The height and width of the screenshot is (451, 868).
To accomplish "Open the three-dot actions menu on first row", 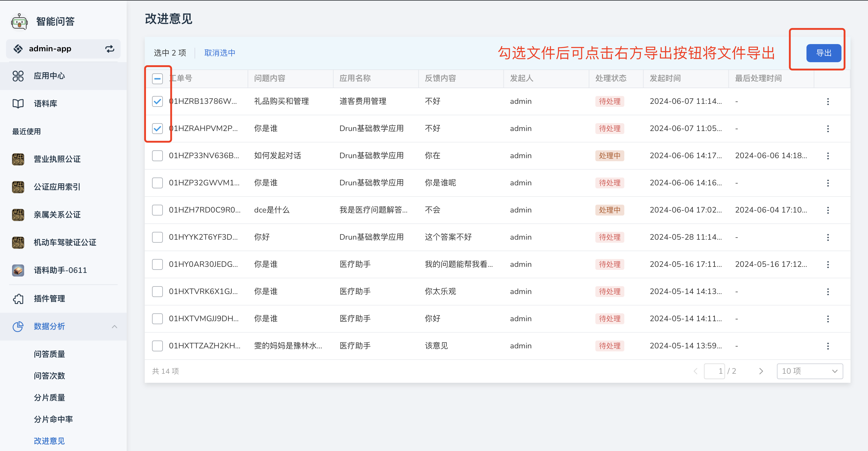I will (828, 101).
